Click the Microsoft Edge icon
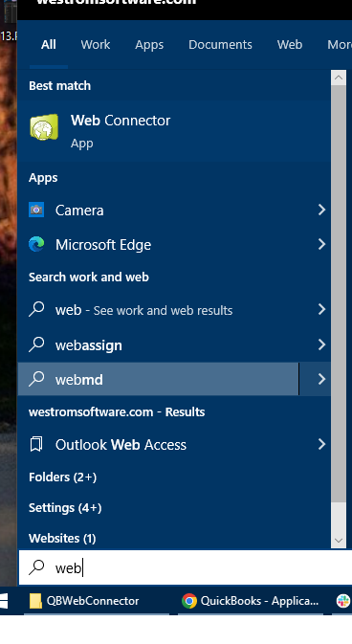Viewport: 352px width, 644px height. pos(36,244)
